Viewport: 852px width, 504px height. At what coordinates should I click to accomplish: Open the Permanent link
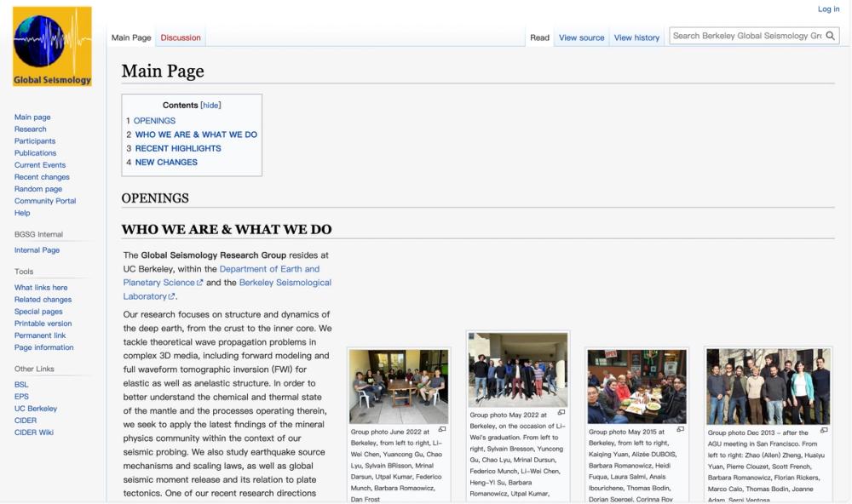pos(40,335)
